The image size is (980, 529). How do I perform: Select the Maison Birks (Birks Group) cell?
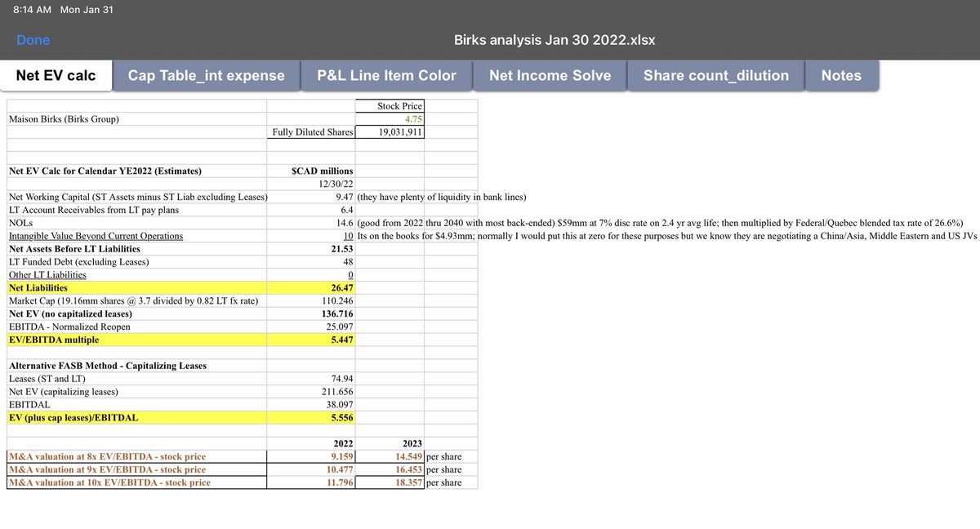click(x=136, y=119)
